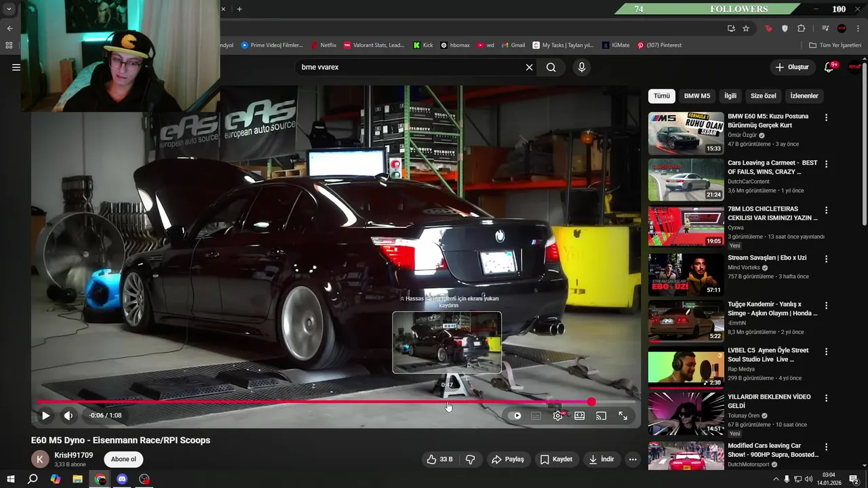Open options for Stream Savaşları video

[826, 259]
